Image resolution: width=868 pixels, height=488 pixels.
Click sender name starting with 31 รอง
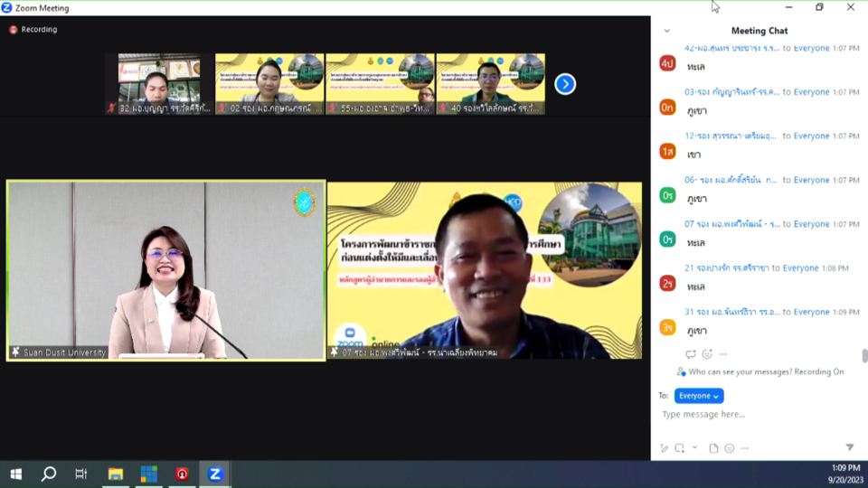click(x=731, y=312)
